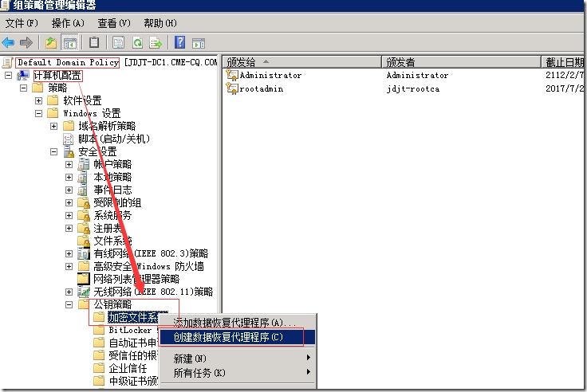
Task: Click the 系统服务 locked folder icon
Action: (84, 215)
